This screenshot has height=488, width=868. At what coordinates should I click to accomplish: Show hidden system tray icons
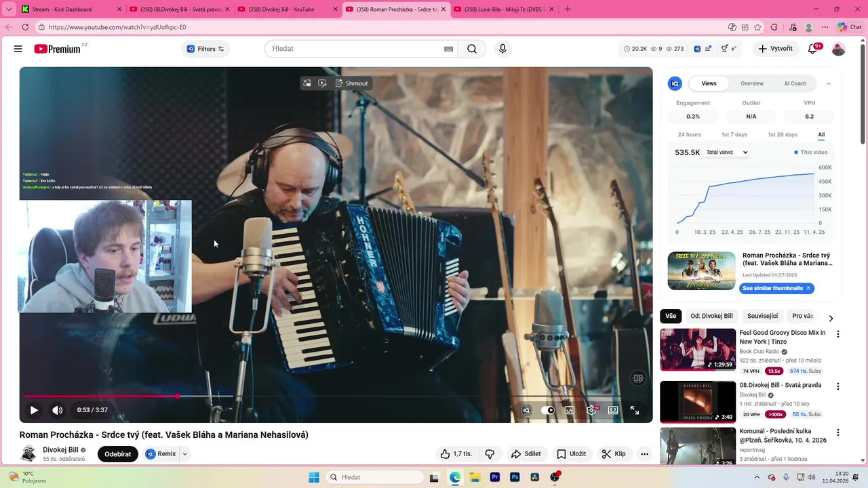click(x=757, y=477)
